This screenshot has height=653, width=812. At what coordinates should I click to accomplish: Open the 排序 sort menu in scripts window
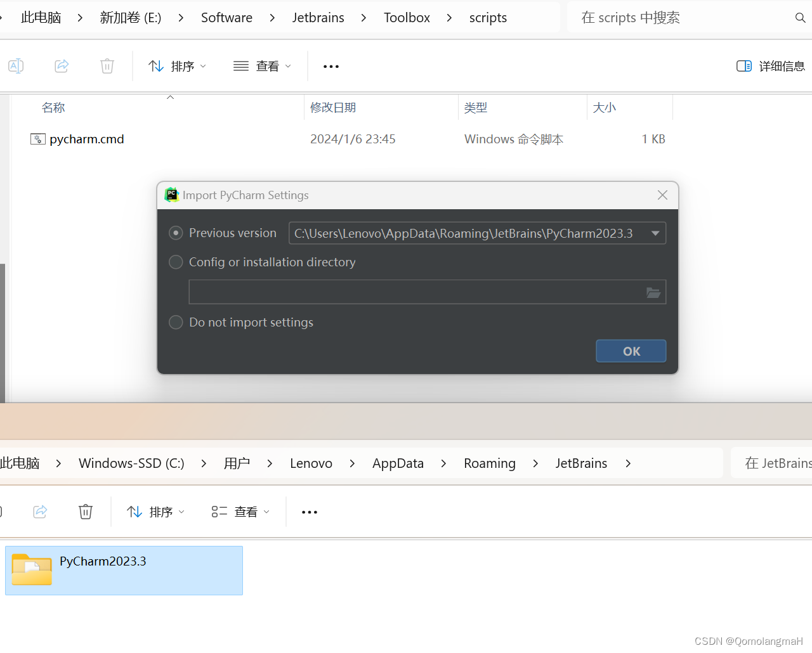177,67
